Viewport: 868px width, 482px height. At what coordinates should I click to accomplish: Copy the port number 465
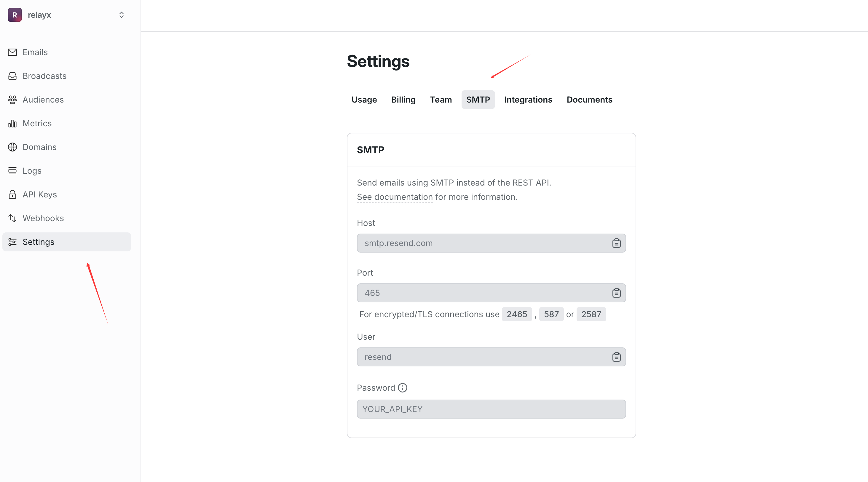(x=616, y=293)
